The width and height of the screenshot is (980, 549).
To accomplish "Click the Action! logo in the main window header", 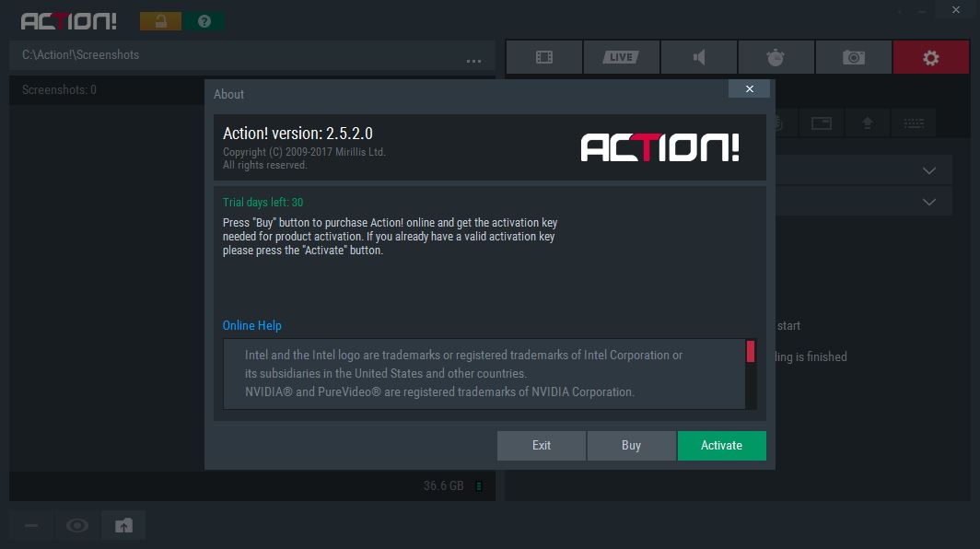I will tap(69, 21).
